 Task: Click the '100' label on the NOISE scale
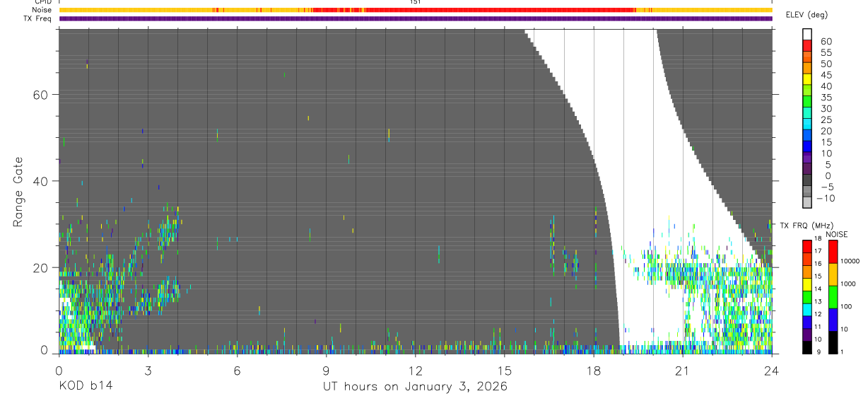click(x=848, y=306)
